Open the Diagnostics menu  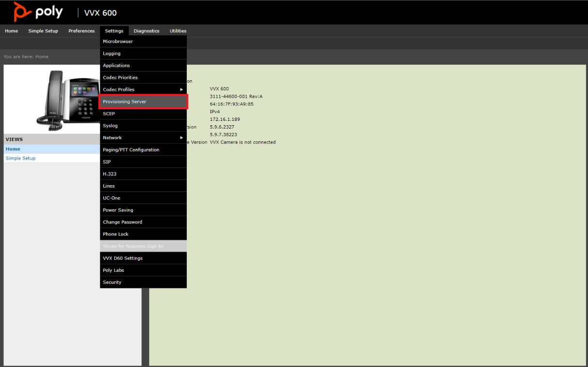[147, 31]
